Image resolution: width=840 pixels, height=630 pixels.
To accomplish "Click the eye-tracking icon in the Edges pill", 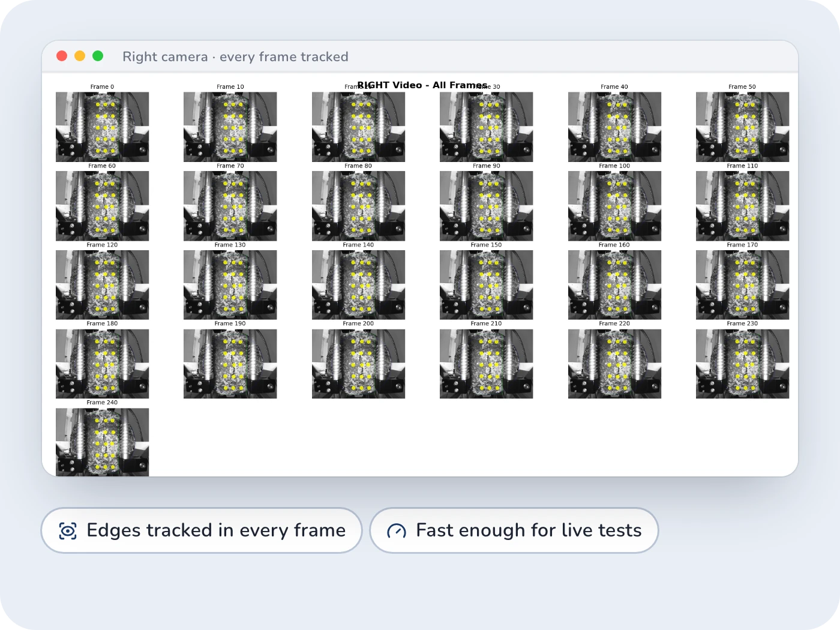I will tap(68, 531).
